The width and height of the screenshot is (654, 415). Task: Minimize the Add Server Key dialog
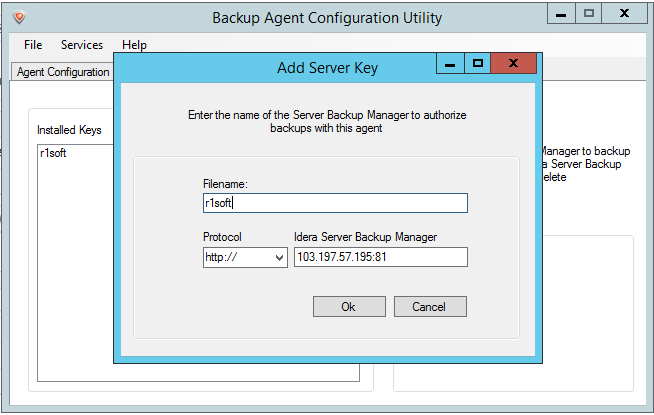point(450,65)
